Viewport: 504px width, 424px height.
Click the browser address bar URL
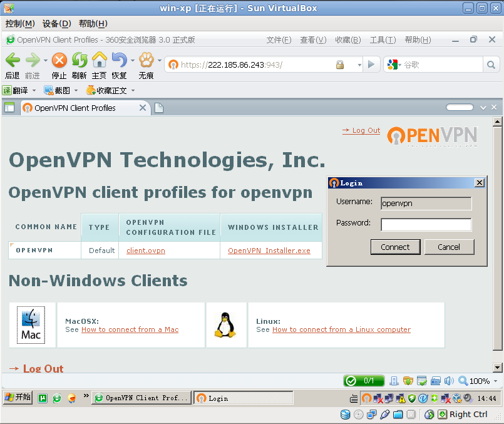[x=232, y=65]
